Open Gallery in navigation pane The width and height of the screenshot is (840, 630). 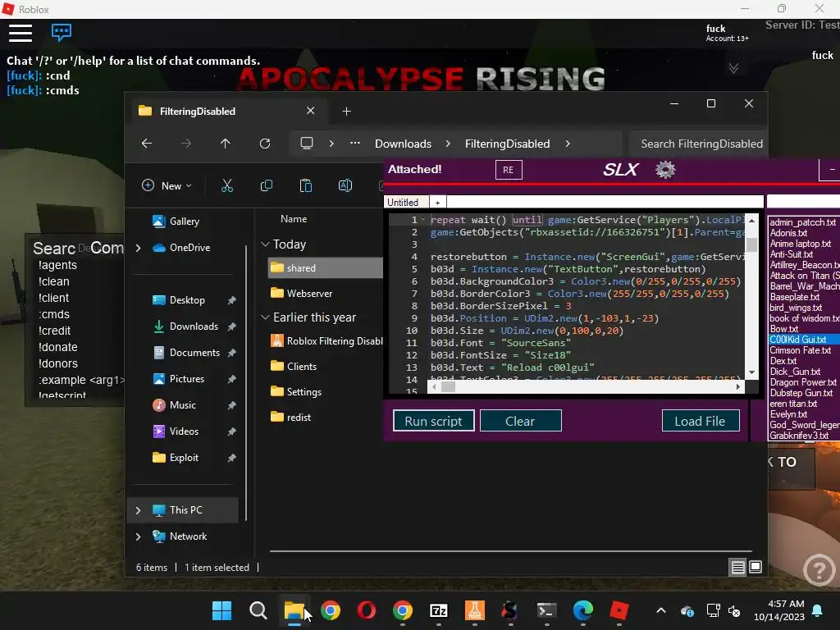[x=185, y=221]
